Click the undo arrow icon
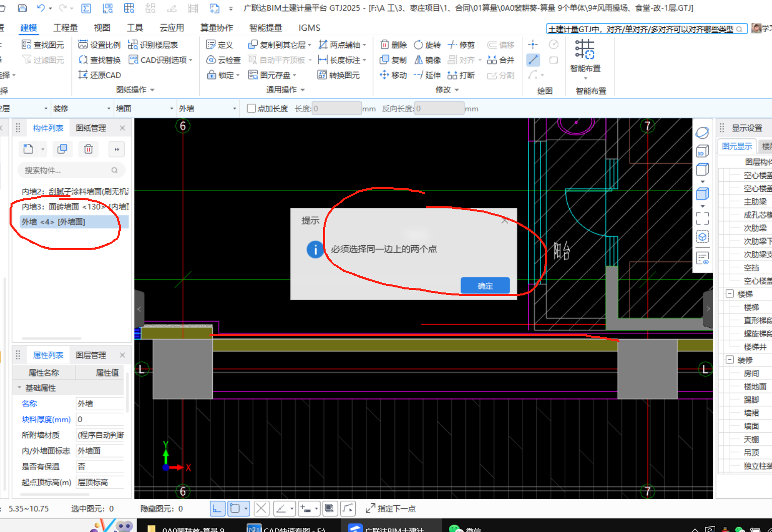Viewport: 772px width, 532px height. (x=41, y=8)
